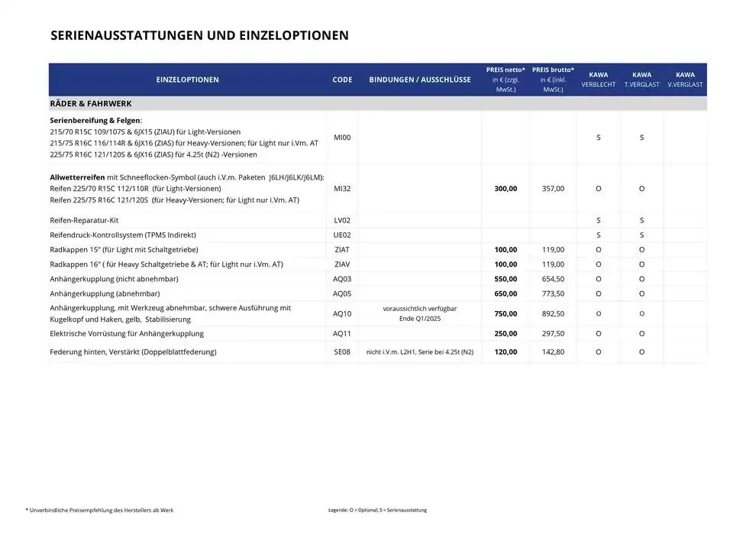Click the PREIS brutto column header
Image resolution: width=756 pixels, height=535 pixels.
(553, 79)
